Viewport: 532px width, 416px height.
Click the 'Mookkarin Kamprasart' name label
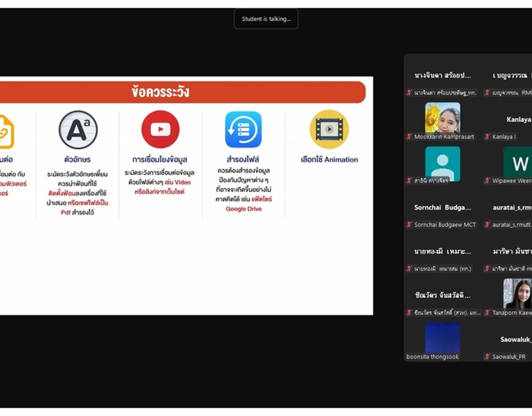coord(444,137)
